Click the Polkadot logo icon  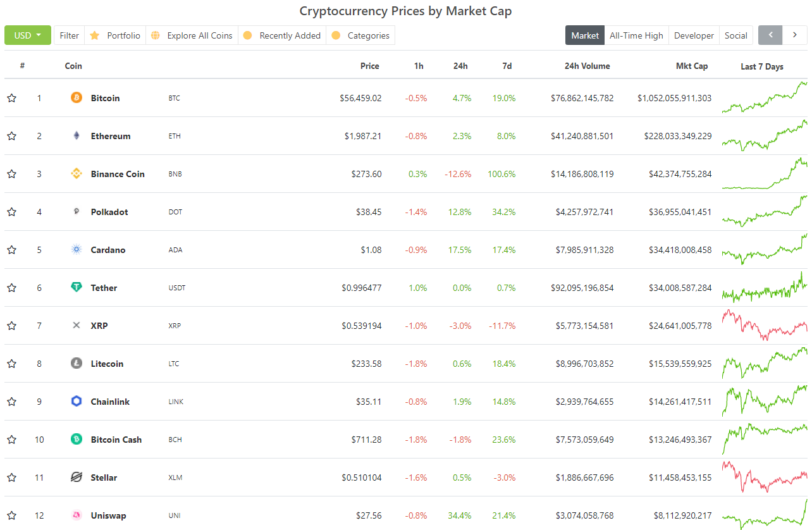pyautogui.click(x=77, y=212)
